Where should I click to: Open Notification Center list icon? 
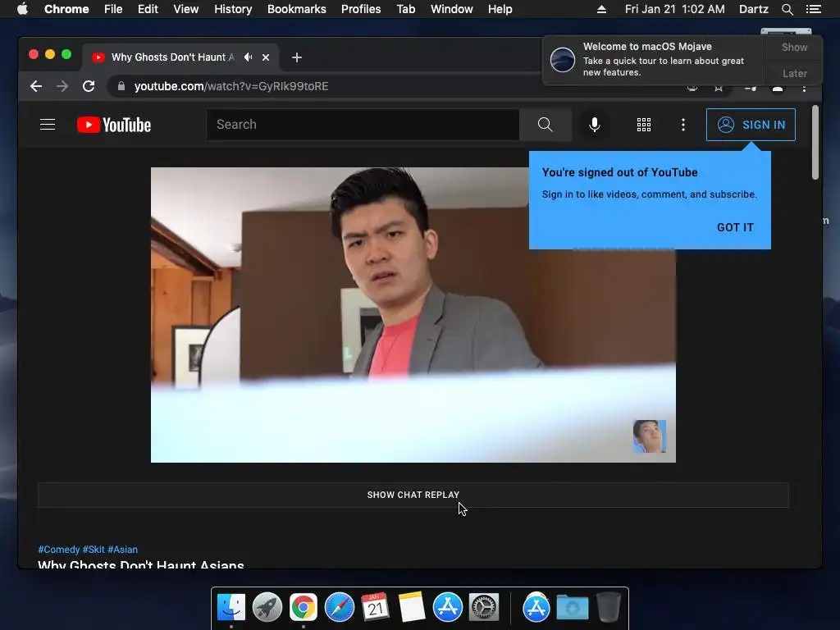(x=813, y=9)
